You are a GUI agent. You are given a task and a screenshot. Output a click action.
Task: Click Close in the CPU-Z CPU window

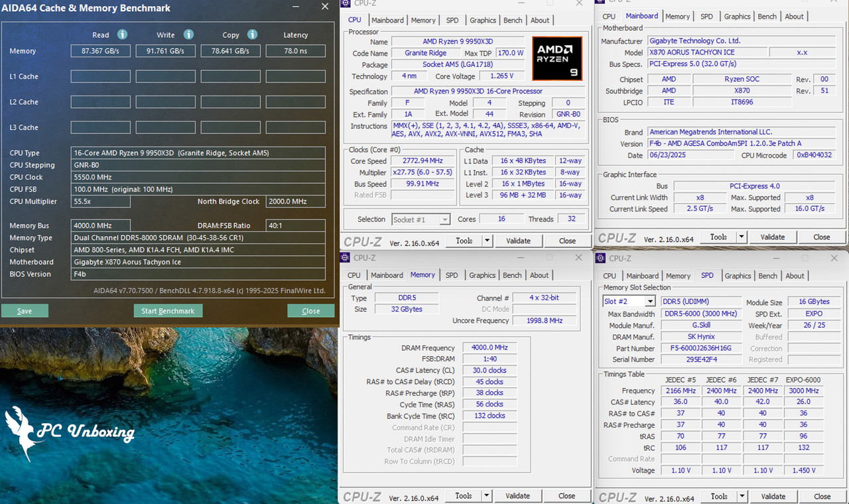tap(567, 241)
